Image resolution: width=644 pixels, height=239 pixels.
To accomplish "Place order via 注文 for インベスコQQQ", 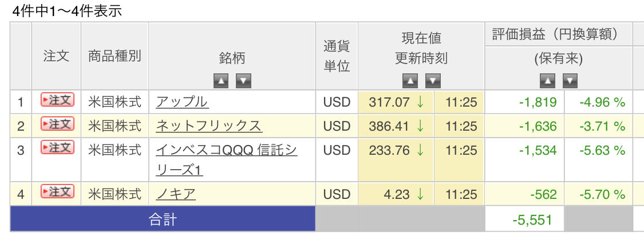I will click(57, 148).
